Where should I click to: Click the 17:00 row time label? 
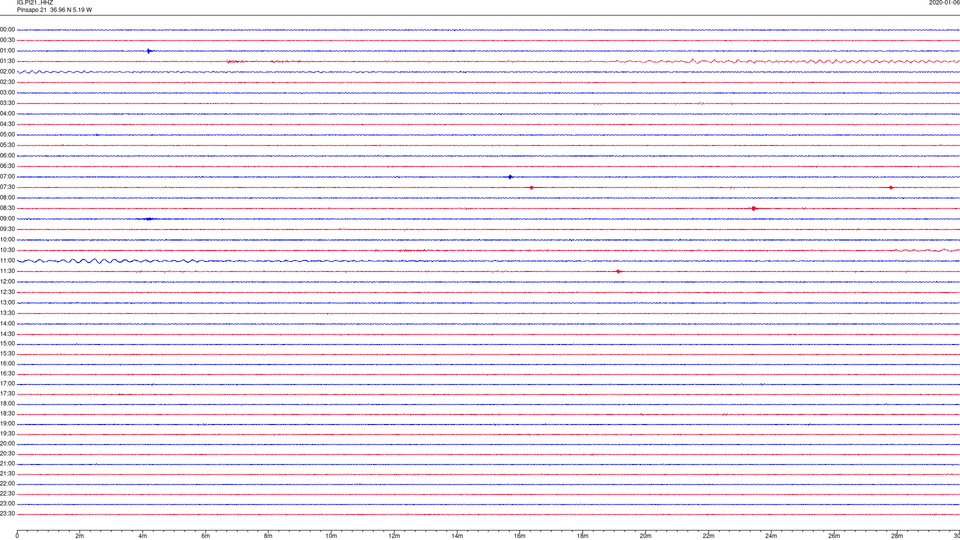[7, 384]
